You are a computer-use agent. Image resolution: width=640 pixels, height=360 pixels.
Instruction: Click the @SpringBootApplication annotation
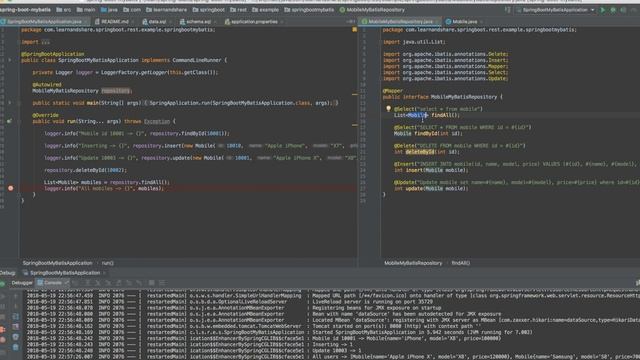pyautogui.click(x=53, y=54)
